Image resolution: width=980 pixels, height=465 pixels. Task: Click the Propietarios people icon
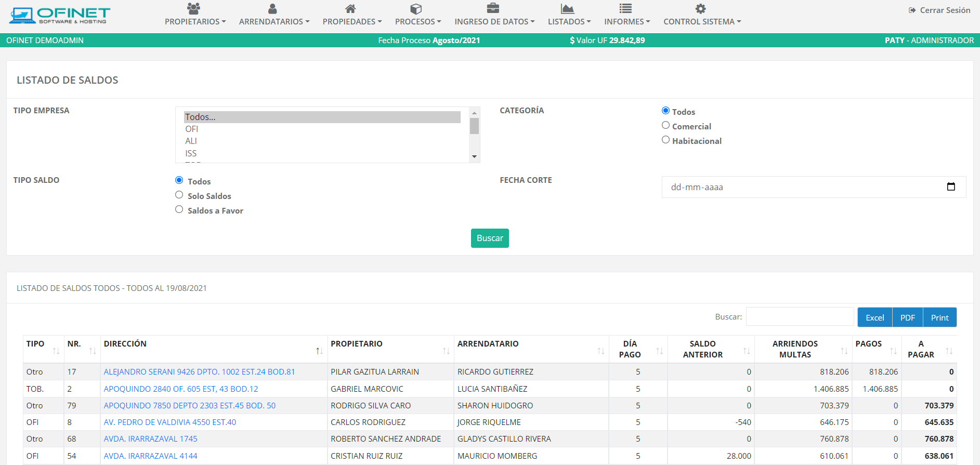193,9
